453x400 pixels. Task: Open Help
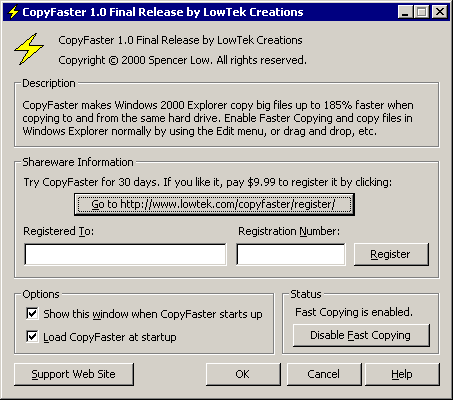tap(402, 374)
